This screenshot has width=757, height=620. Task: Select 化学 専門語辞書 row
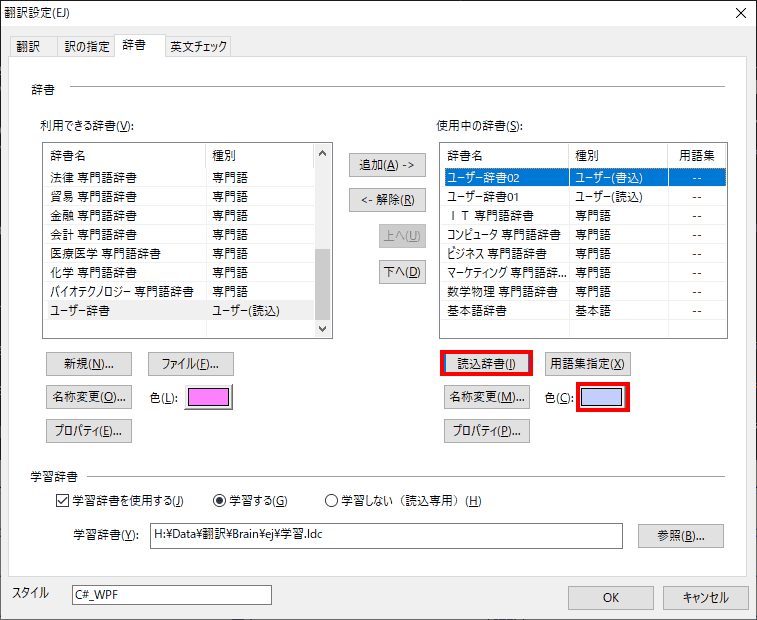click(179, 272)
